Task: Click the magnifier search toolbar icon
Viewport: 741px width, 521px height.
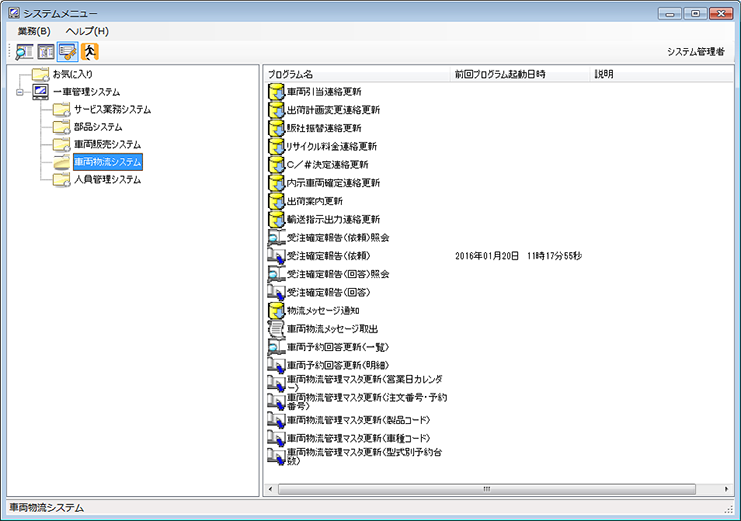Action: pyautogui.click(x=24, y=51)
